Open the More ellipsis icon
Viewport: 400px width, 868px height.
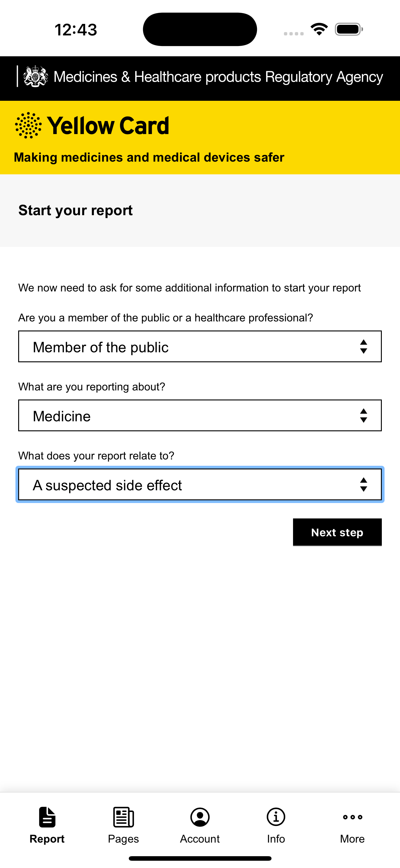click(x=352, y=817)
